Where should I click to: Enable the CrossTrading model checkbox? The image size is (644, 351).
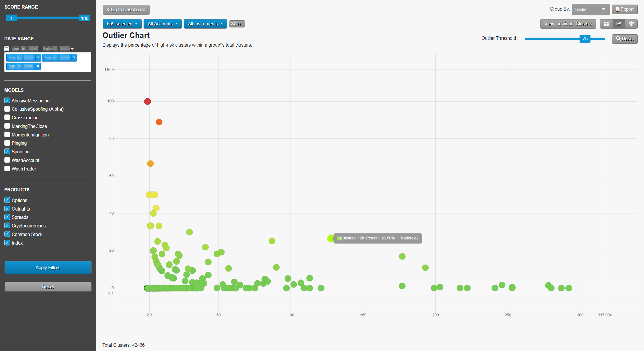click(7, 117)
